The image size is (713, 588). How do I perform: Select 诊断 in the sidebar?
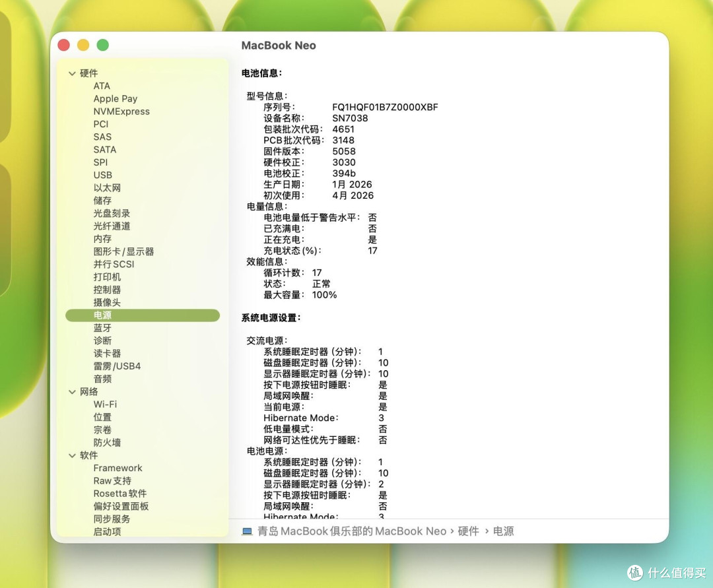click(102, 341)
